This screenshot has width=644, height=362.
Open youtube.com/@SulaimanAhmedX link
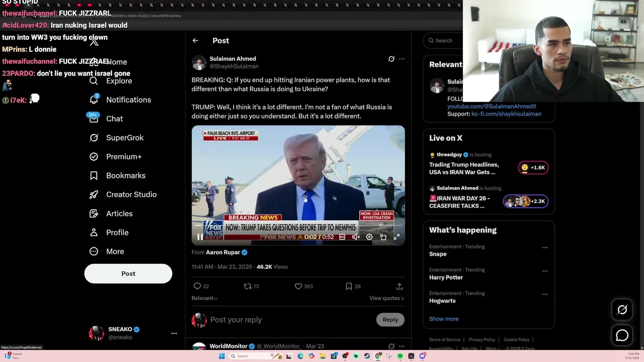point(492,107)
